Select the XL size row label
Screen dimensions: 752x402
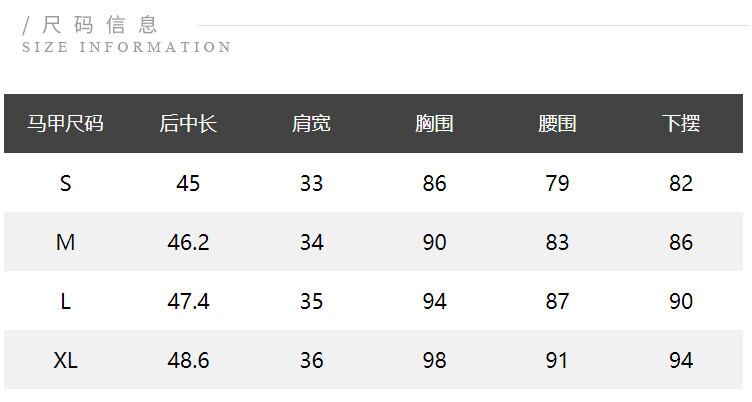pos(66,360)
